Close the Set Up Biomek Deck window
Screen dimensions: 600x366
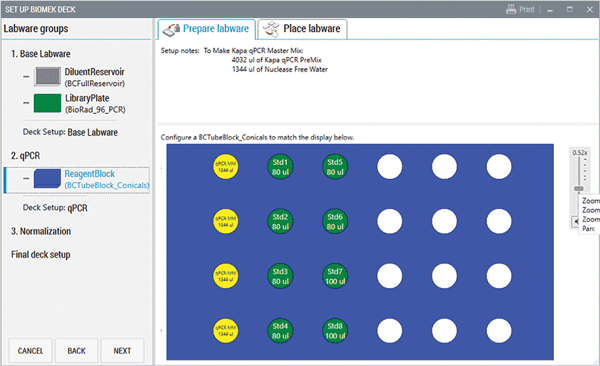pos(590,10)
